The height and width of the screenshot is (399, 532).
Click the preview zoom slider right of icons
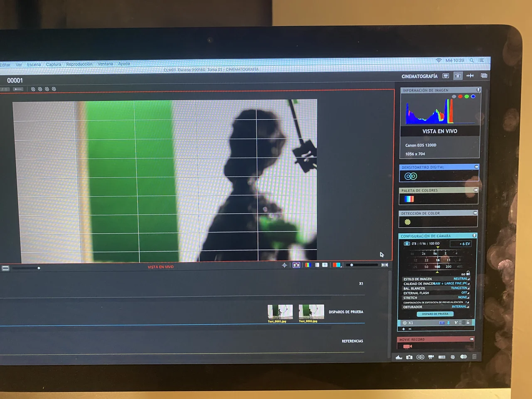coord(363,265)
